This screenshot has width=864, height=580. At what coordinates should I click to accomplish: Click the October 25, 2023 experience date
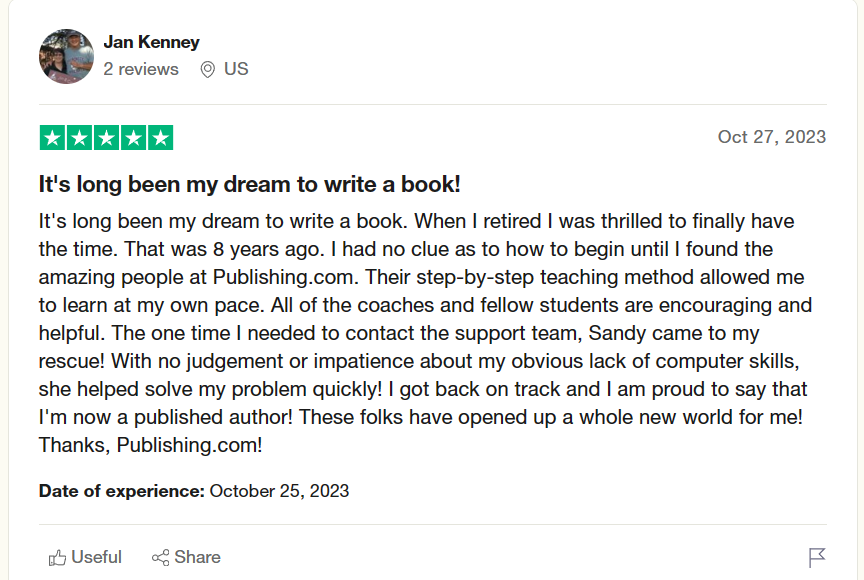pos(279,491)
